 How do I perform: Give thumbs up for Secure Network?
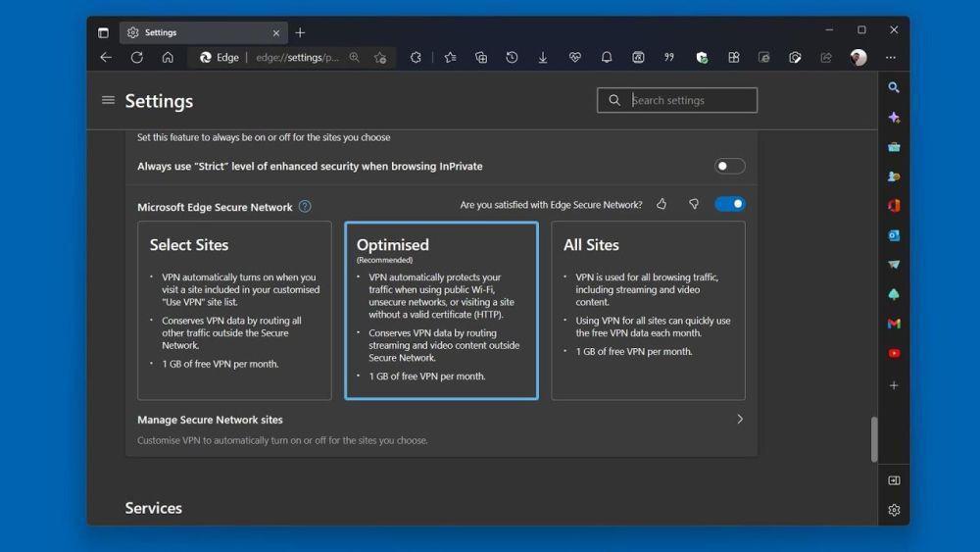pos(661,204)
